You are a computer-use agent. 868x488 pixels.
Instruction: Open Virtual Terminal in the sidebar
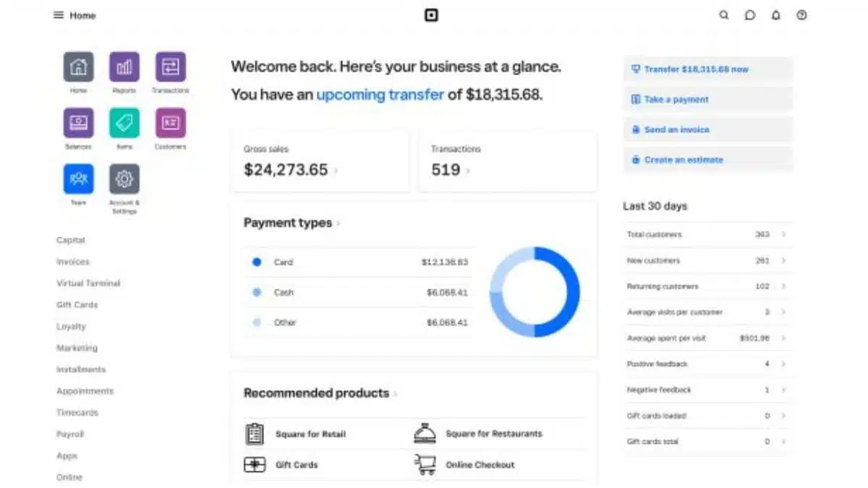pos(88,283)
